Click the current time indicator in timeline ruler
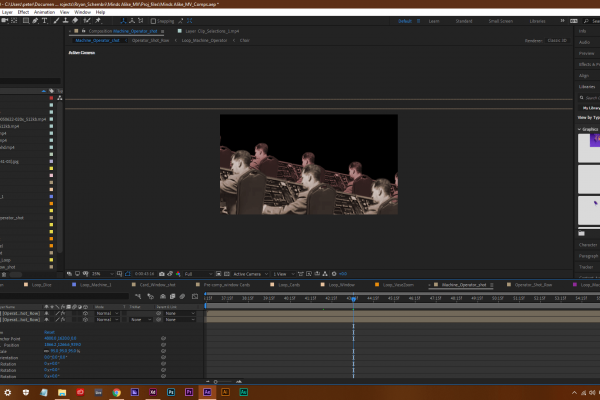Screen dimensions: 600x400 point(353,298)
